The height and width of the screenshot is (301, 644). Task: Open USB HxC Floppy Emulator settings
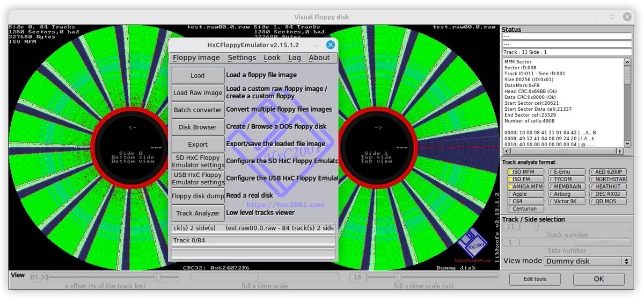pyautogui.click(x=197, y=178)
